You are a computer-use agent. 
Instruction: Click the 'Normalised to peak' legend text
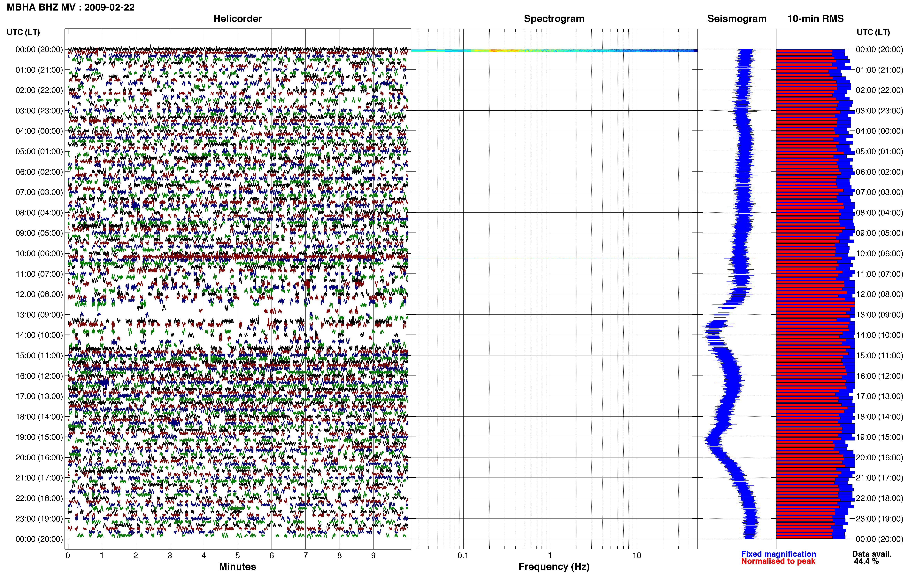(778, 561)
